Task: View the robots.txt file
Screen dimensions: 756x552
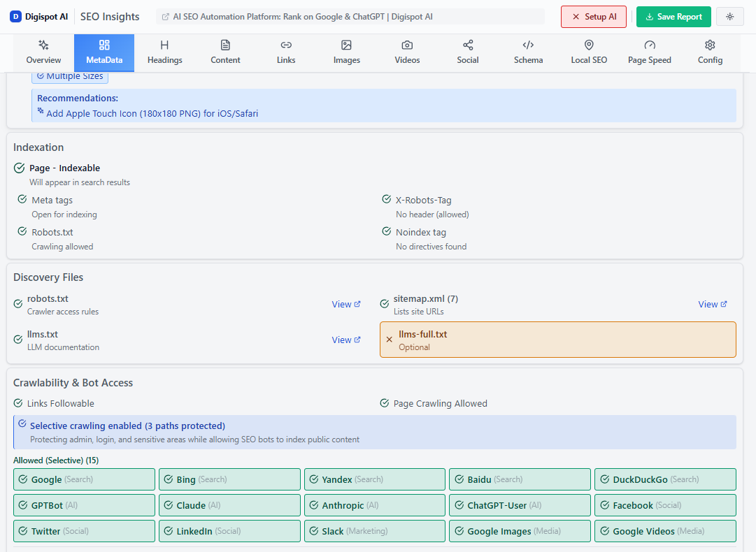Action: [346, 305]
